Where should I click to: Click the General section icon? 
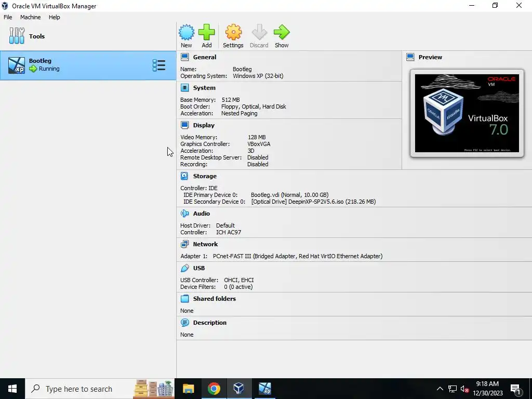(184, 57)
